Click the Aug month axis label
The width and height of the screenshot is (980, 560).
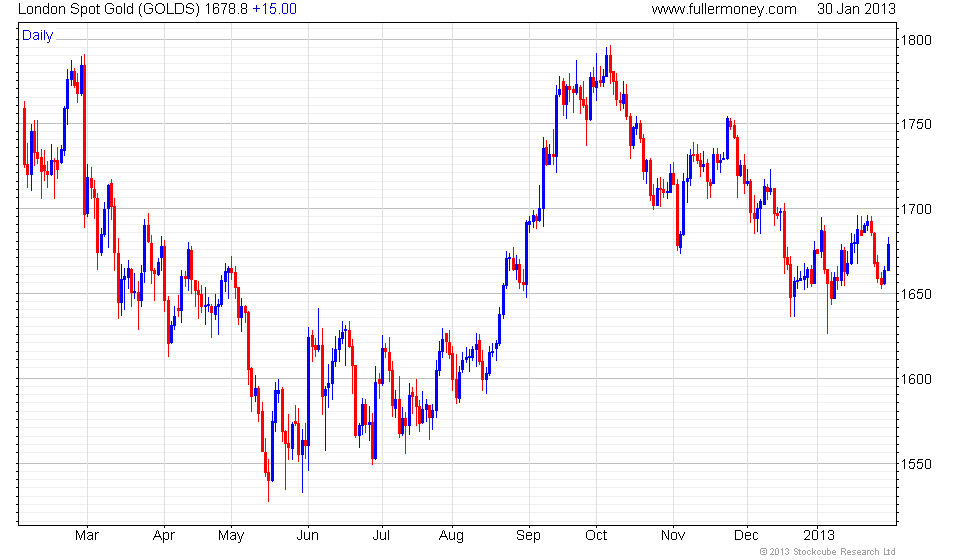[451, 536]
